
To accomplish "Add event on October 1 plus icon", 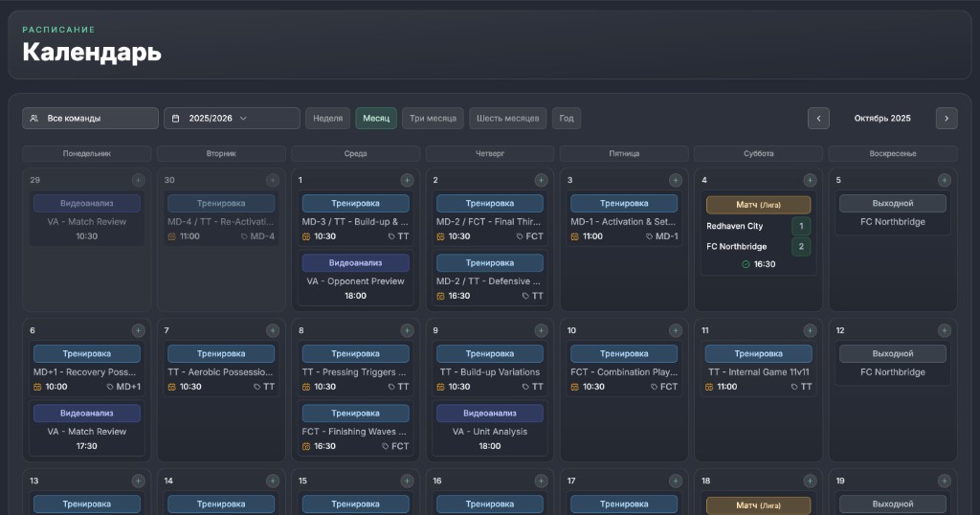I will click(x=407, y=180).
